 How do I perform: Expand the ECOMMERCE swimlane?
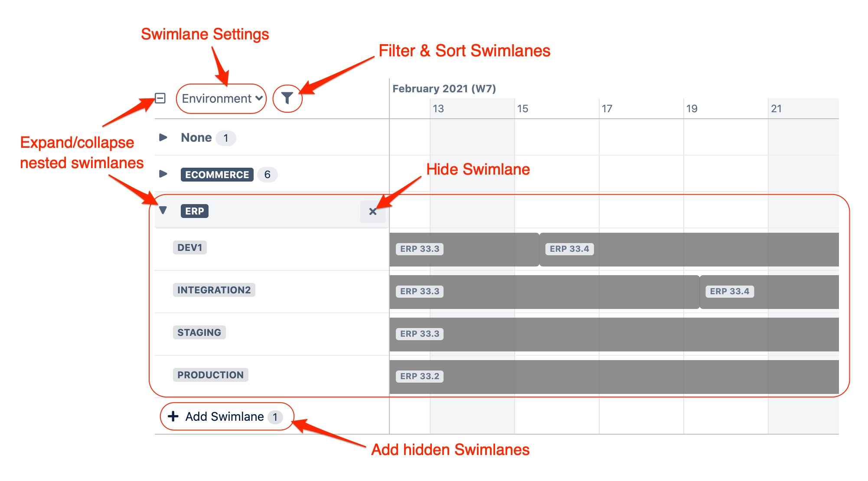coord(163,174)
